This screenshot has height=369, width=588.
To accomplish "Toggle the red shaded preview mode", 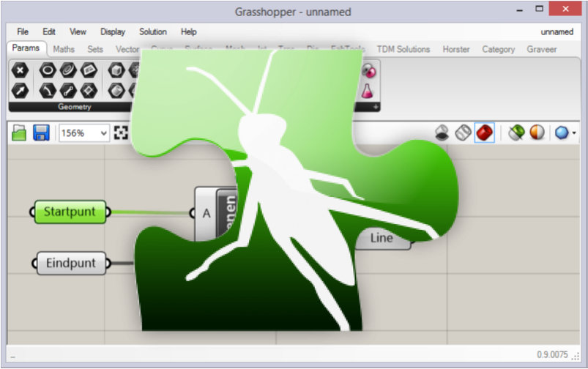I will pos(485,133).
